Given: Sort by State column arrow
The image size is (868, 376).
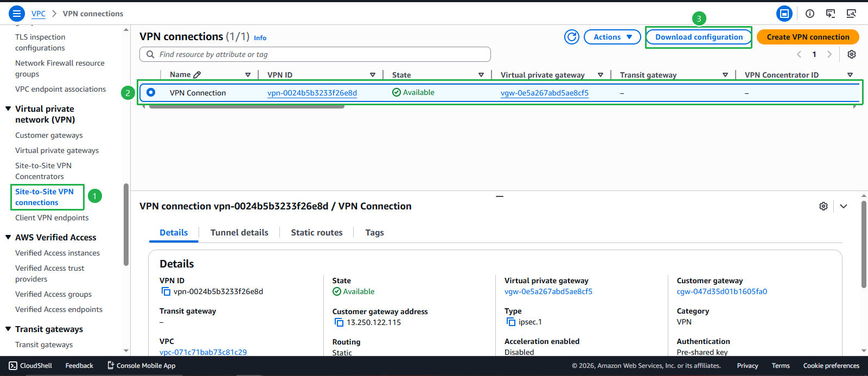Looking at the screenshot, I should pyautogui.click(x=481, y=75).
